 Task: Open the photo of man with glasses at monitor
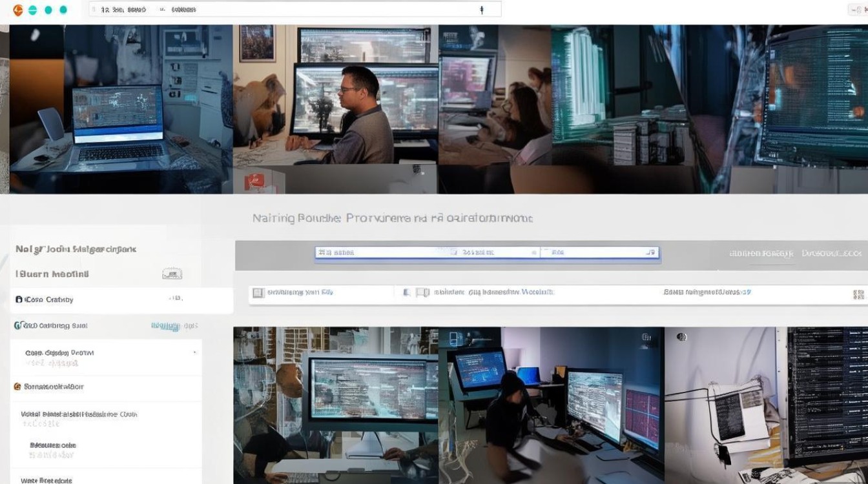click(x=335, y=109)
